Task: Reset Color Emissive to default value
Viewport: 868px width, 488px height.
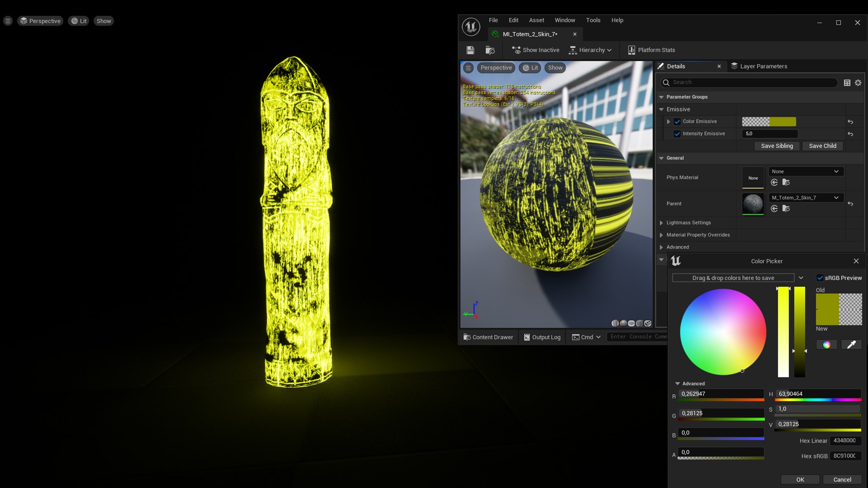Action: coord(850,122)
